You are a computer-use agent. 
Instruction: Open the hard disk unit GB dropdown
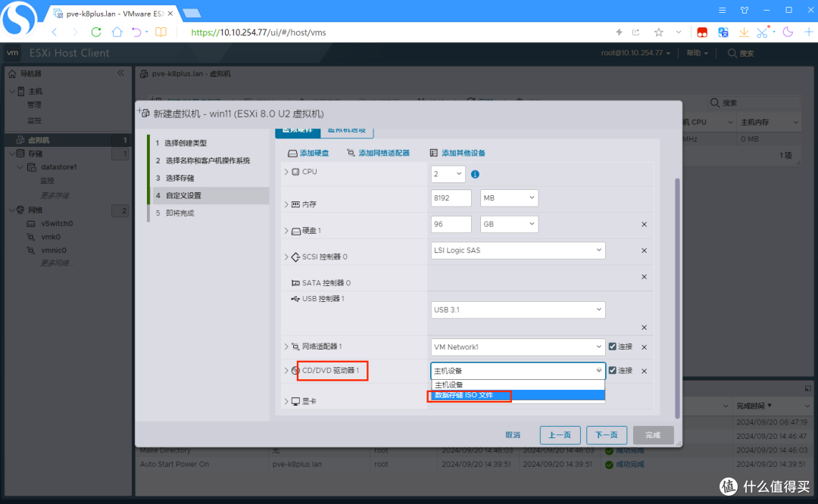pyautogui.click(x=509, y=224)
